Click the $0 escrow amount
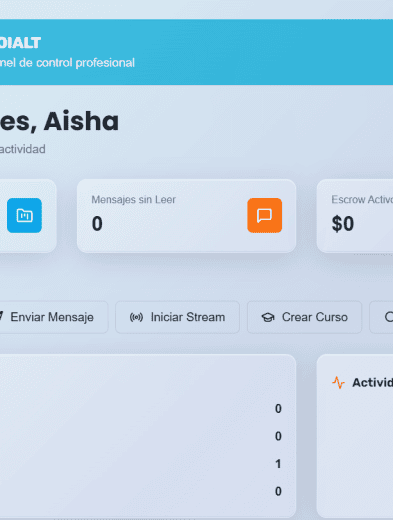The image size is (393, 520). [x=343, y=223]
